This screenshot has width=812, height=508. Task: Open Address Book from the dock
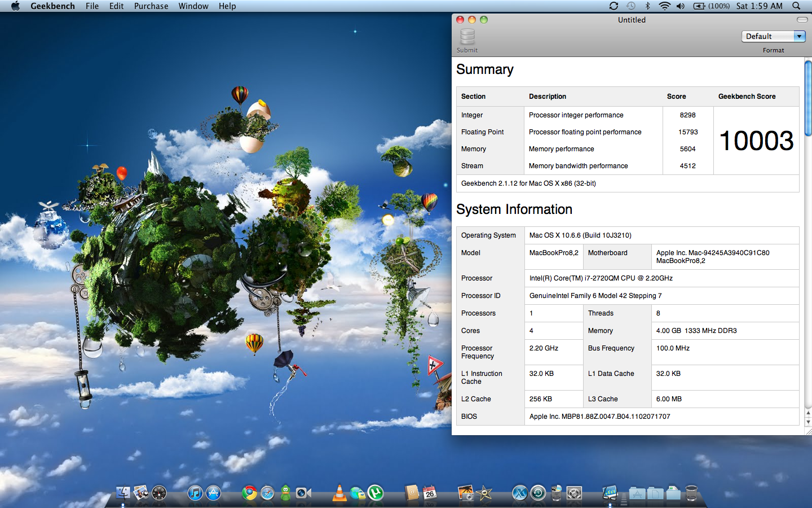click(412, 493)
